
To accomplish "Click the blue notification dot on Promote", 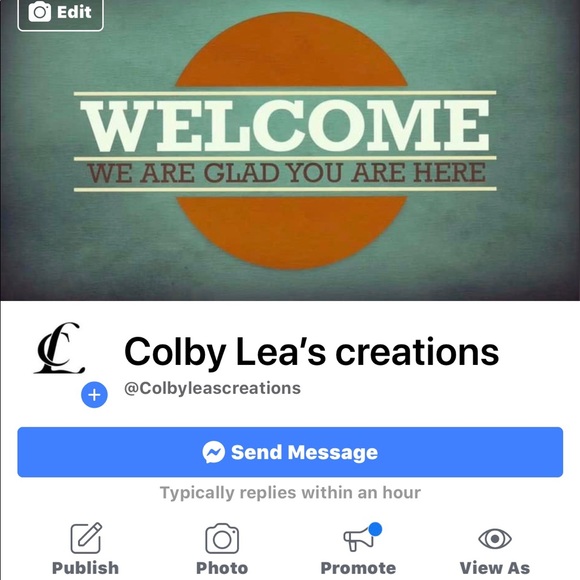I will (x=375, y=529).
